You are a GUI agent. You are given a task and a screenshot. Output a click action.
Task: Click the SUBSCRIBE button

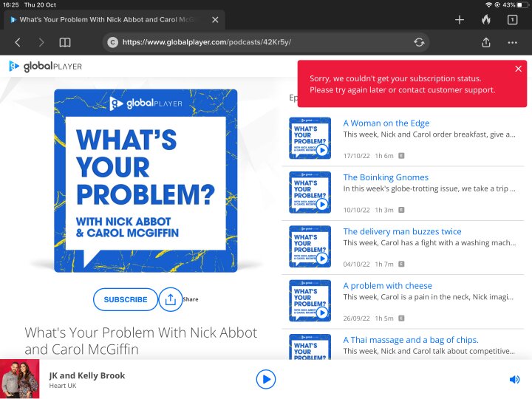click(125, 299)
